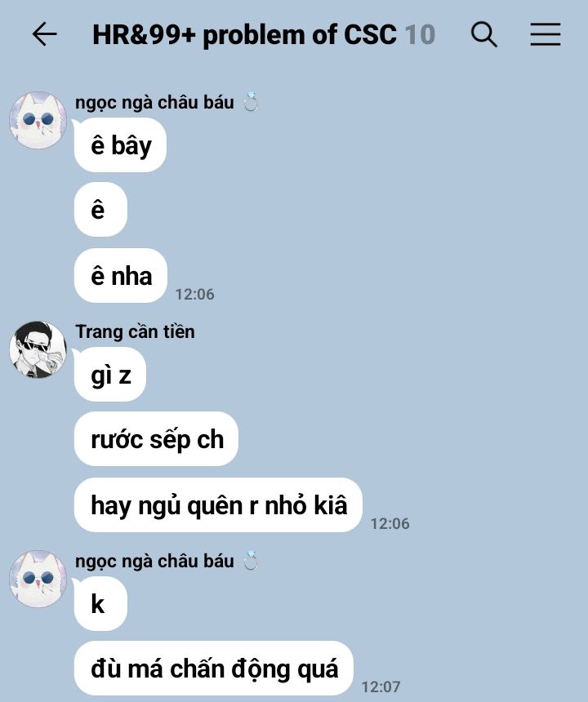
Task: Tap the cat avatar beside the "k" message
Action: [38, 579]
